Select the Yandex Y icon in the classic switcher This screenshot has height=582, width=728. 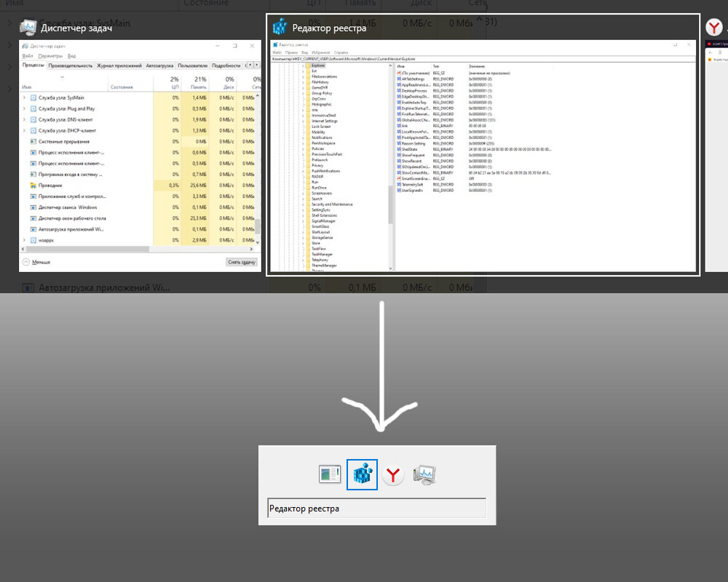pyautogui.click(x=393, y=475)
